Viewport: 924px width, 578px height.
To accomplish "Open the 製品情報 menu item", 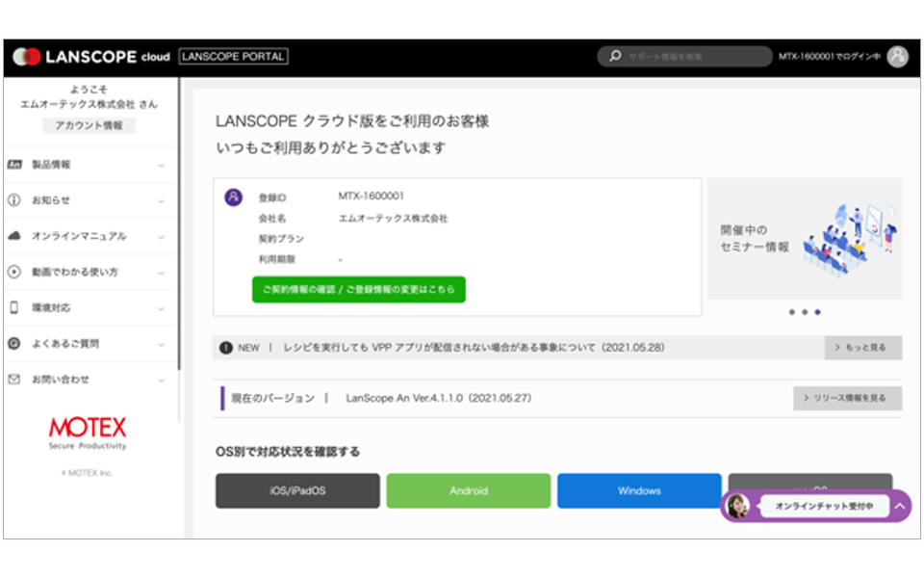I will [90, 165].
